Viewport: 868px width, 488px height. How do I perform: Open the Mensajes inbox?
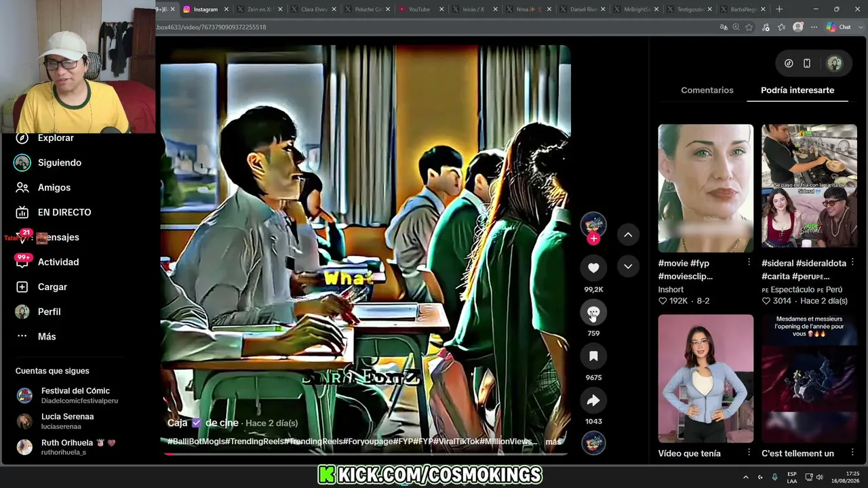[47, 237]
